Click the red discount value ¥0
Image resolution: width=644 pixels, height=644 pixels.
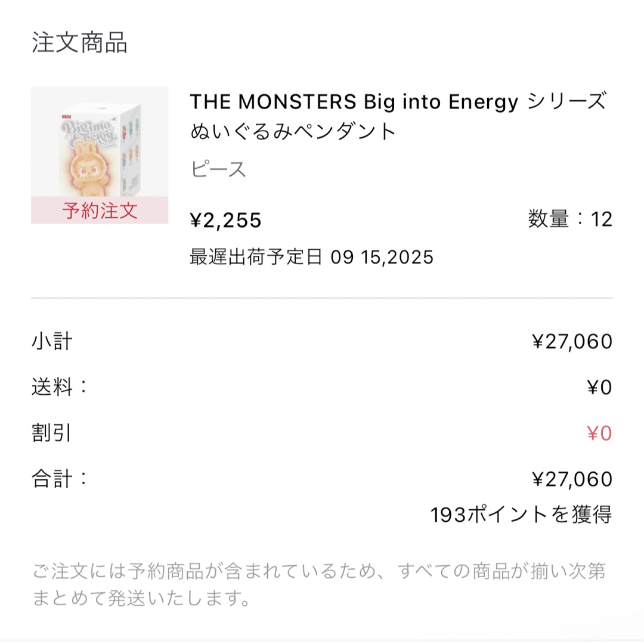tap(600, 434)
